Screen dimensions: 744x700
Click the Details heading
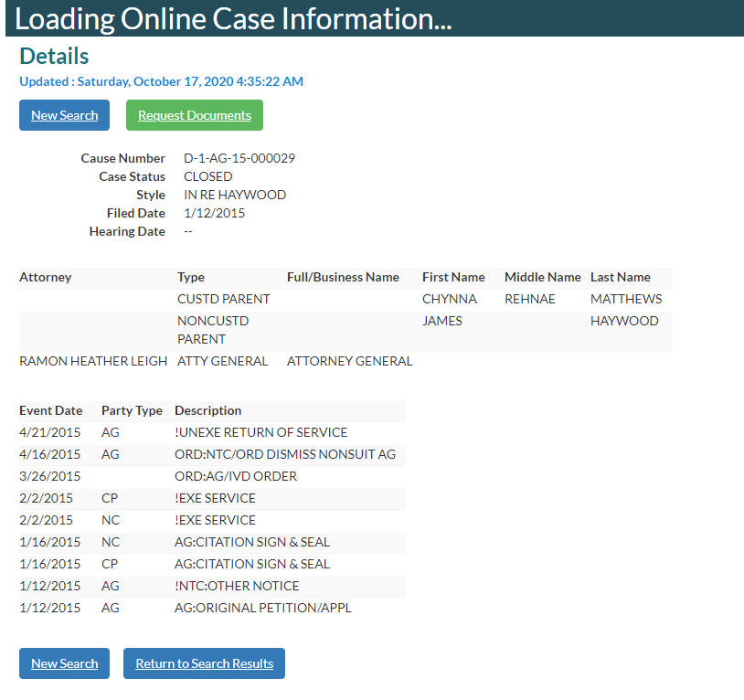click(54, 56)
